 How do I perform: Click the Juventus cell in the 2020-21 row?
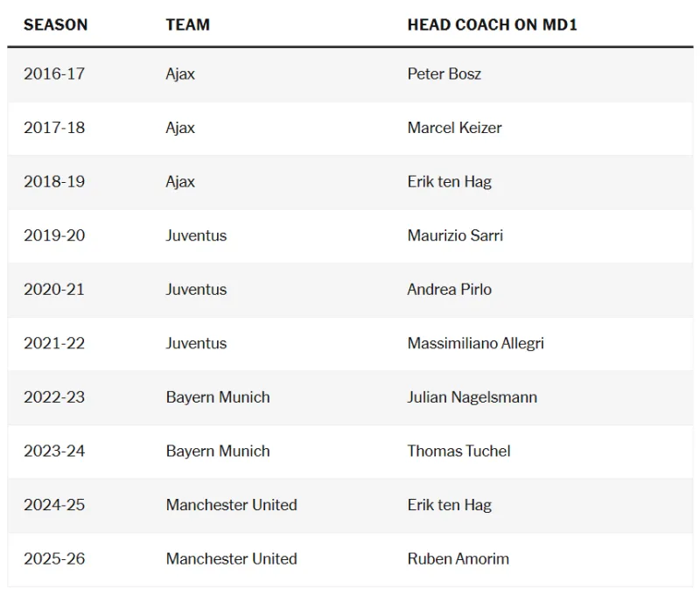point(196,290)
